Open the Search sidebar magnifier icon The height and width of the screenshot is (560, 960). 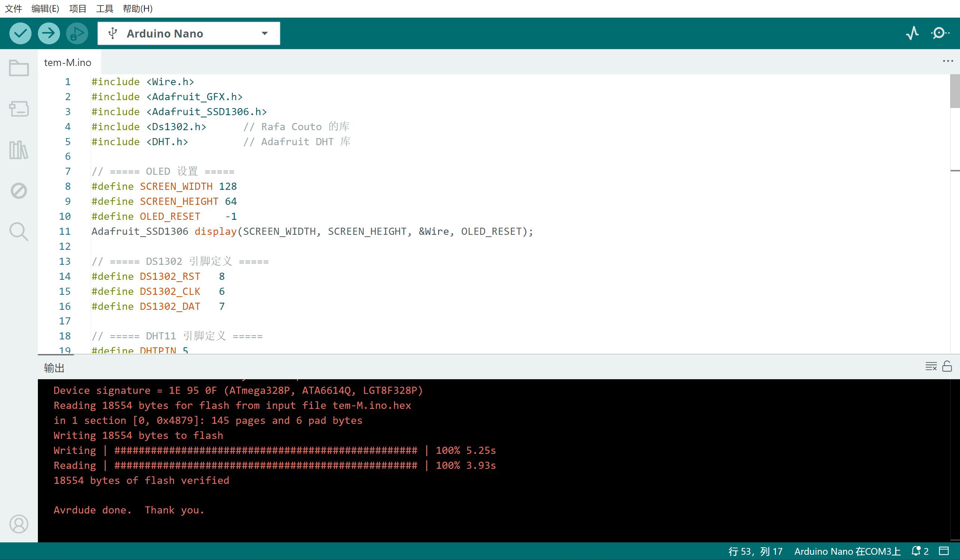19,232
